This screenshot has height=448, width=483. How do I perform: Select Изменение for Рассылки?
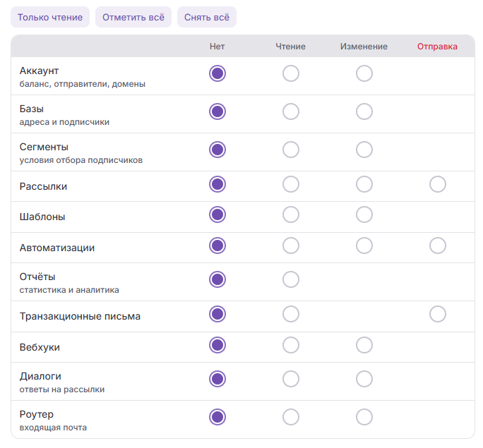[x=364, y=184]
